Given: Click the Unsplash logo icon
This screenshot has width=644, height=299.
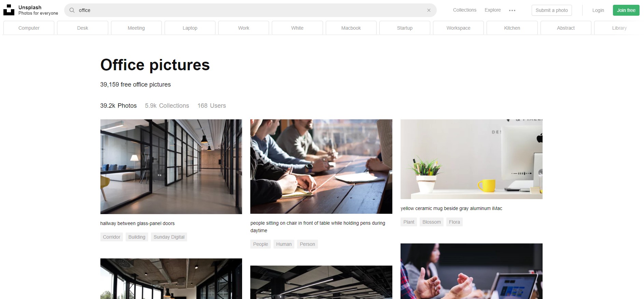Looking at the screenshot, I should (9, 10).
